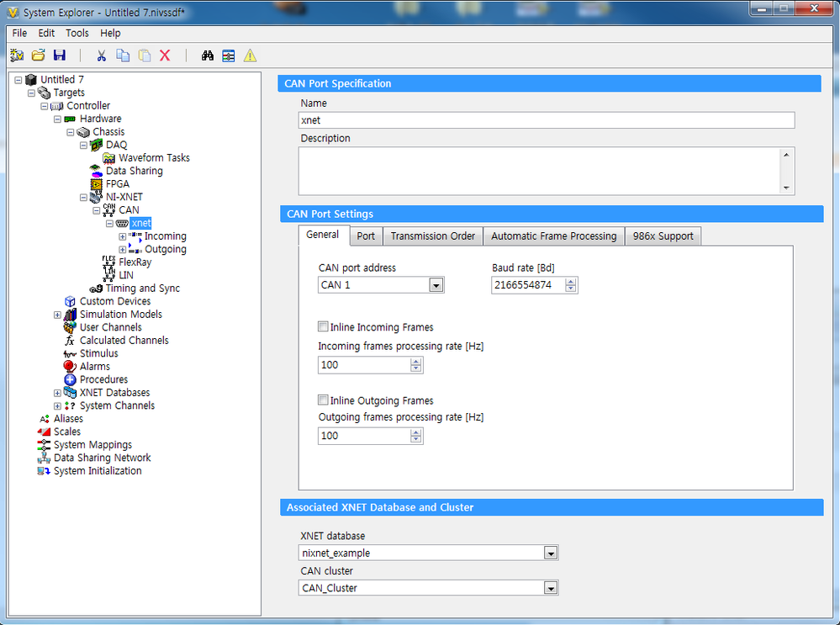
Task: Select the Stimulus node icon
Action: pyautogui.click(x=70, y=354)
